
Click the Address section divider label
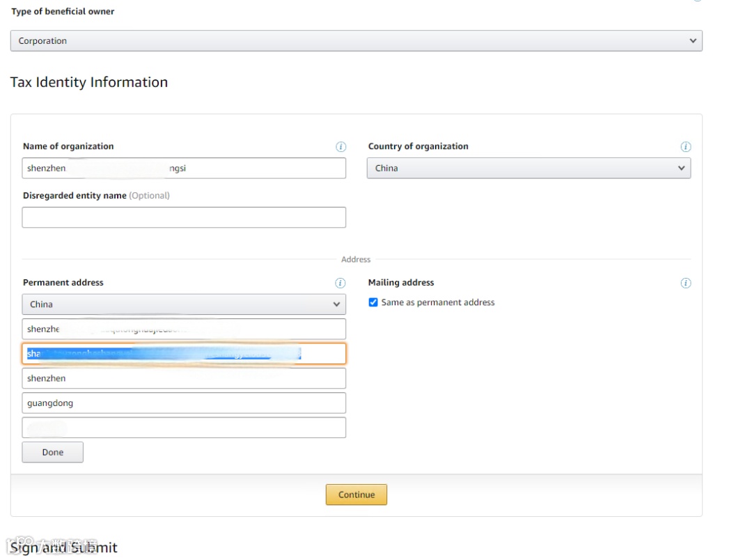point(356,259)
